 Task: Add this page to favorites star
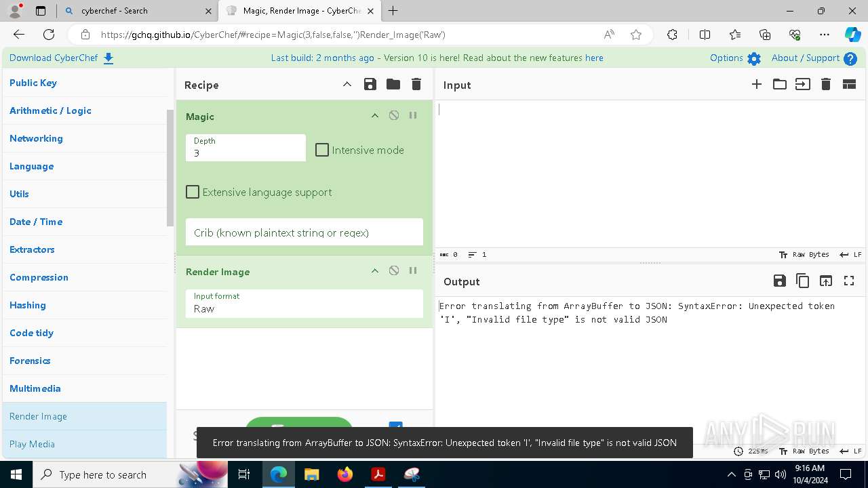click(x=636, y=35)
